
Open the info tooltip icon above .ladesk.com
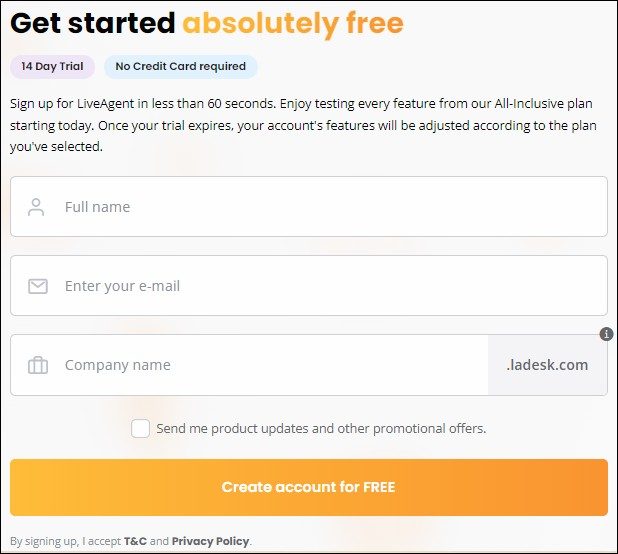tap(606, 334)
